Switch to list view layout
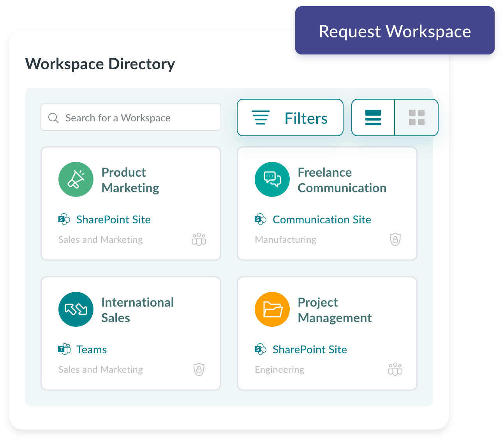The image size is (504, 442). (373, 118)
